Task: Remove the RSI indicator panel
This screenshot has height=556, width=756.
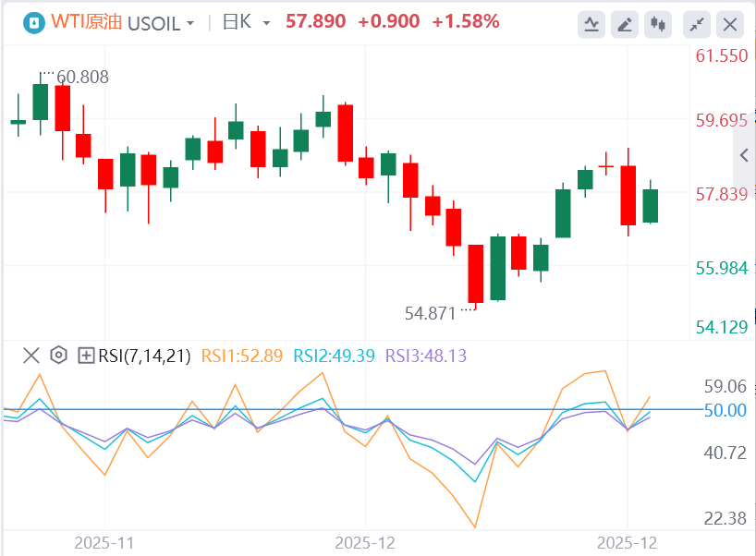Action: (x=31, y=355)
